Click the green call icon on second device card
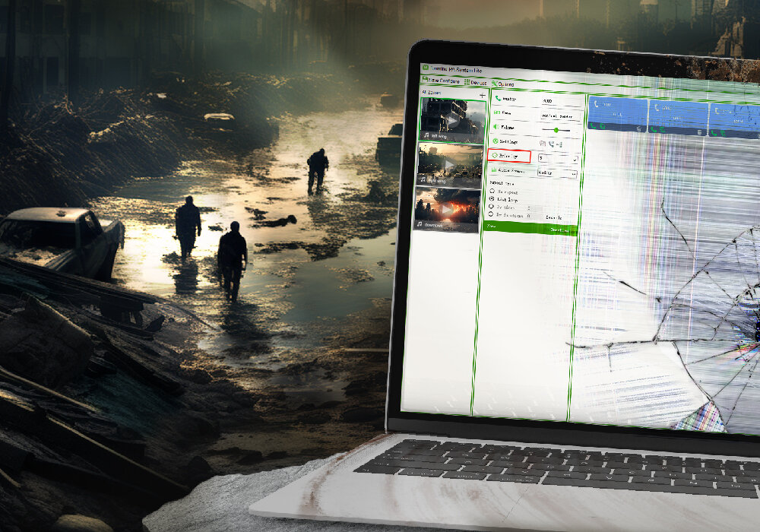This screenshot has height=532, width=760. click(654, 129)
